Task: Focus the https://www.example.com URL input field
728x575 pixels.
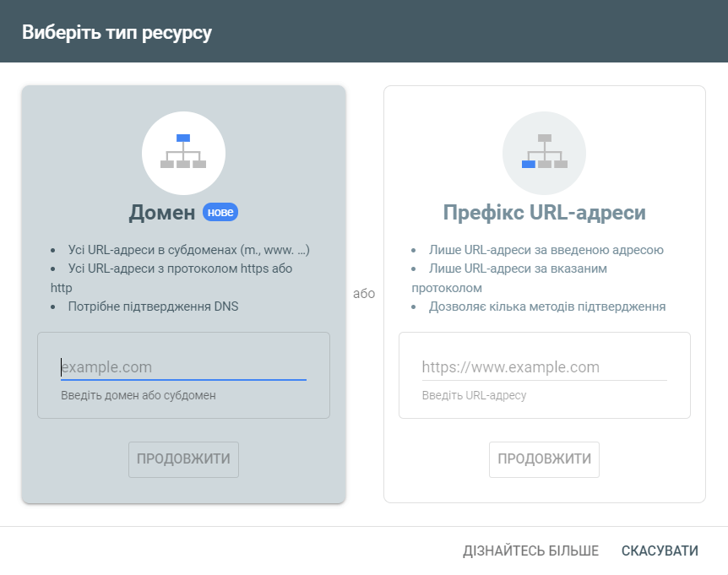Action: [544, 367]
